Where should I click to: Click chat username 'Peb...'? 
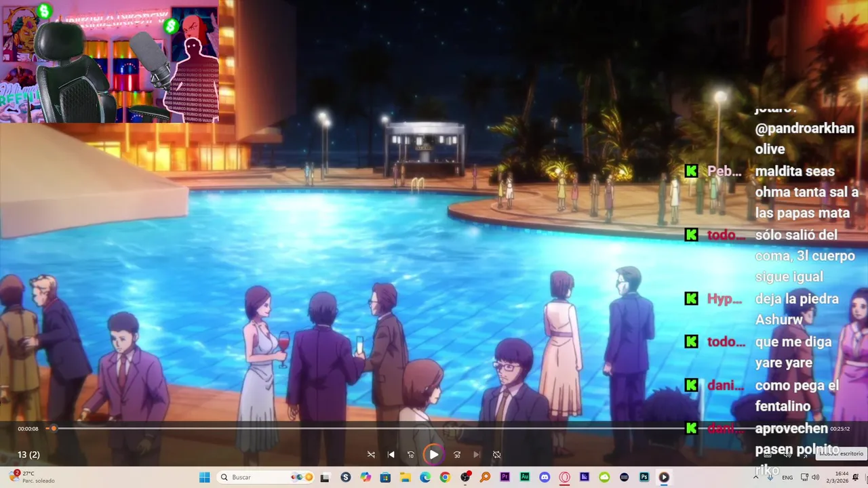pyautogui.click(x=724, y=171)
